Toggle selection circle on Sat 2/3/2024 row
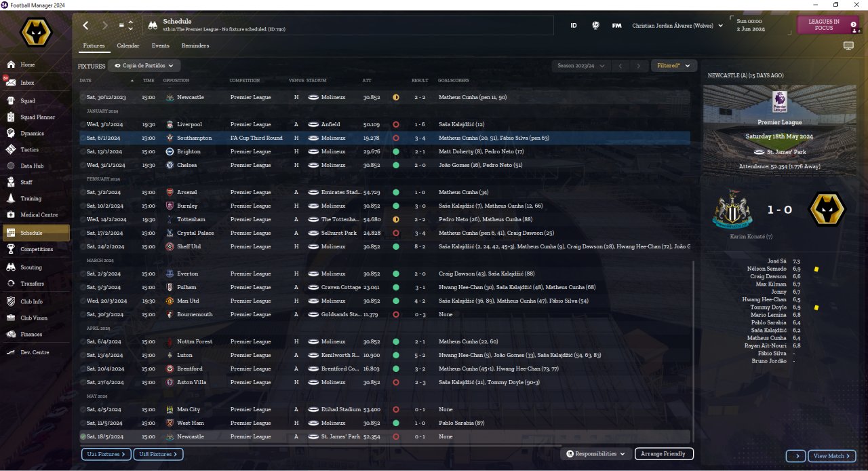Screen dimensions: 868x471 coord(83,274)
